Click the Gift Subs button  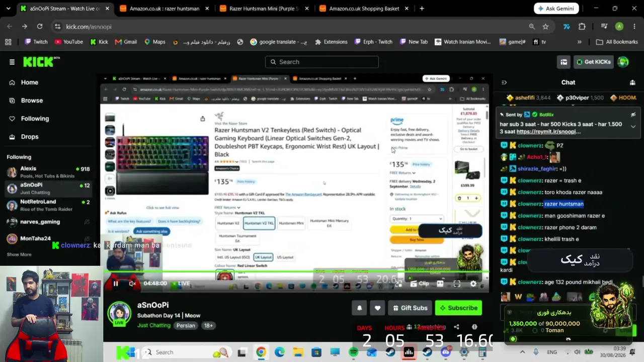[410, 308]
